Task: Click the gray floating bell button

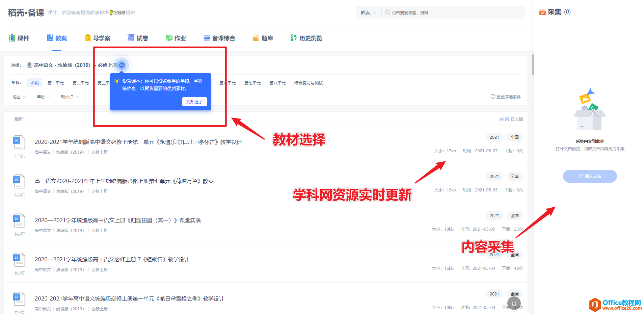Action: (514, 303)
